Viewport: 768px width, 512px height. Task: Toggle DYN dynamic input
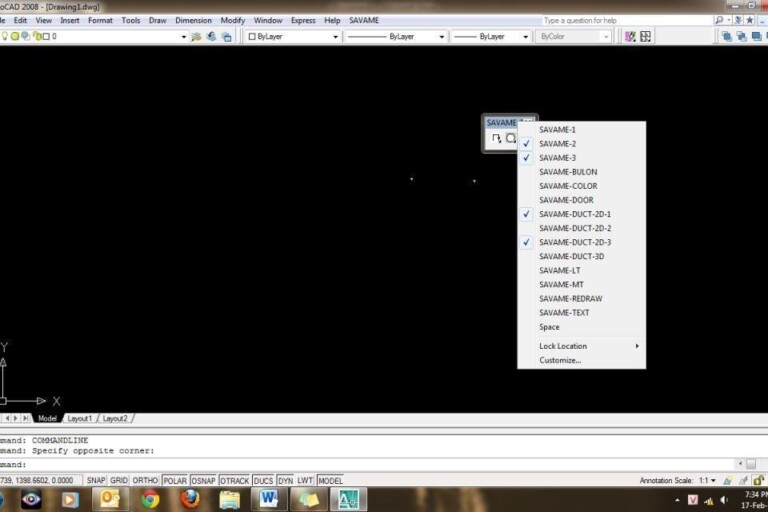coord(286,481)
